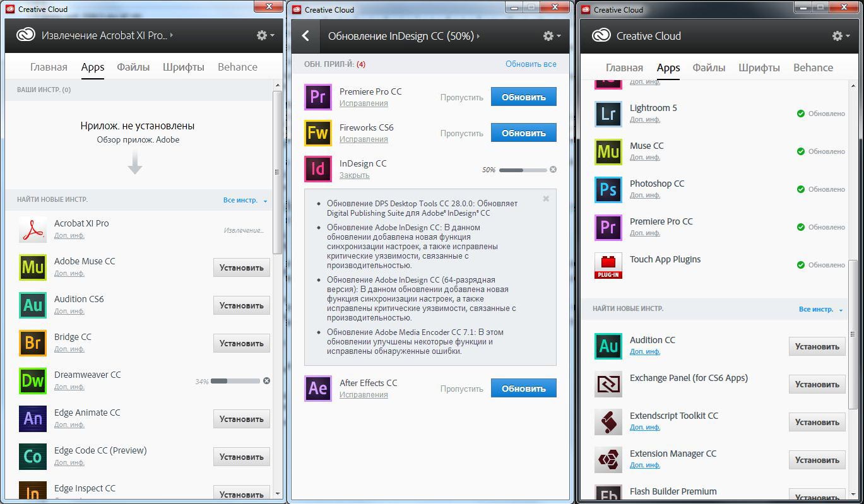This screenshot has width=864, height=504.
Task: Click the Edge Code CC (Preview) icon
Action: [33, 457]
